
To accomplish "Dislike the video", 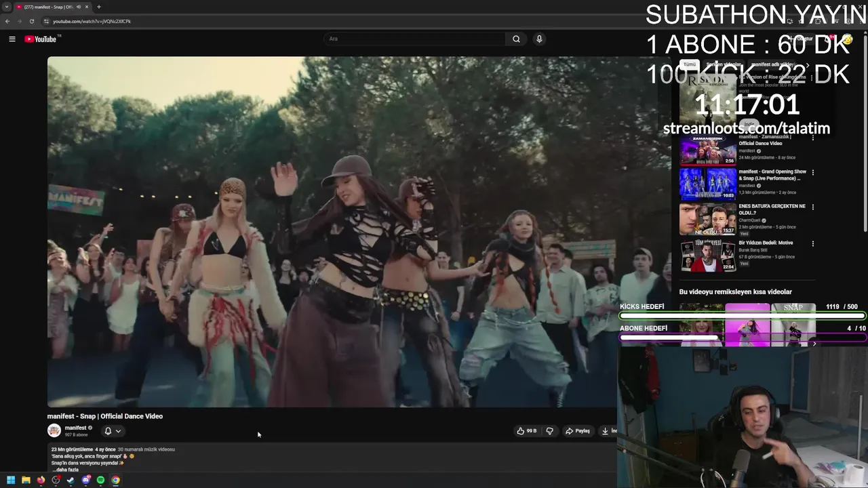I will click(550, 430).
